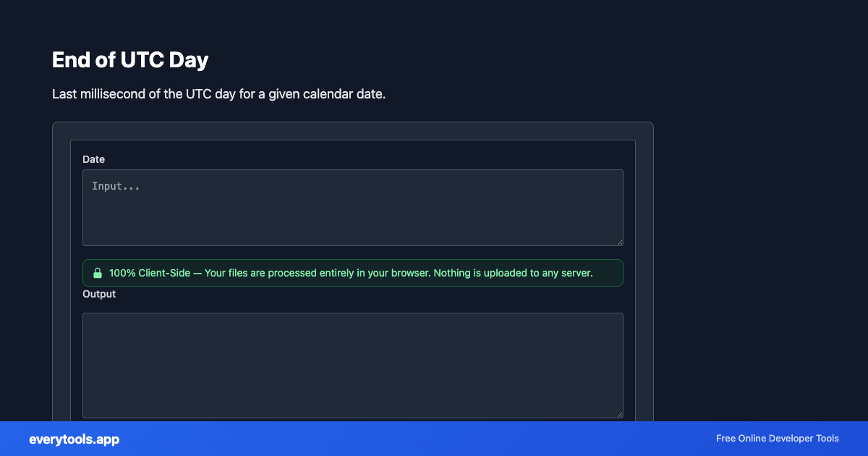868x456 pixels.
Task: Click the Output field label
Action: click(98, 294)
